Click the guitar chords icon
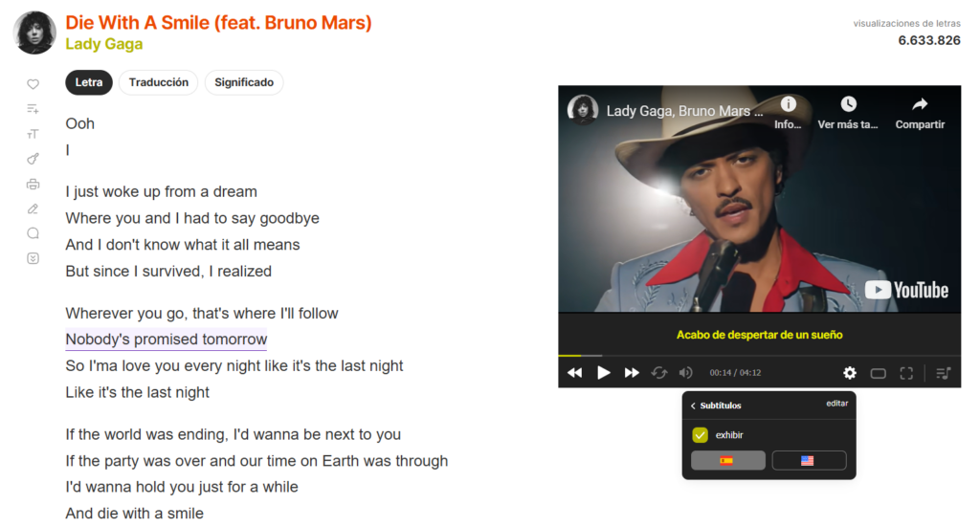Screen dimensions: 980x527 (33, 159)
